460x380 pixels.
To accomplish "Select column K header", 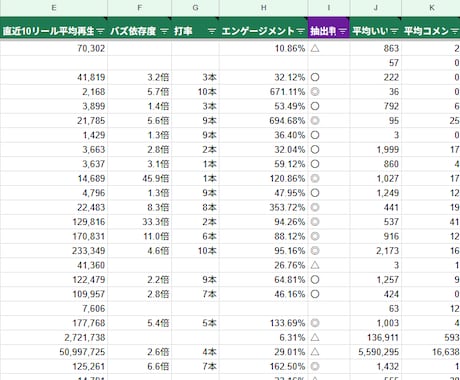I will (431, 8).
